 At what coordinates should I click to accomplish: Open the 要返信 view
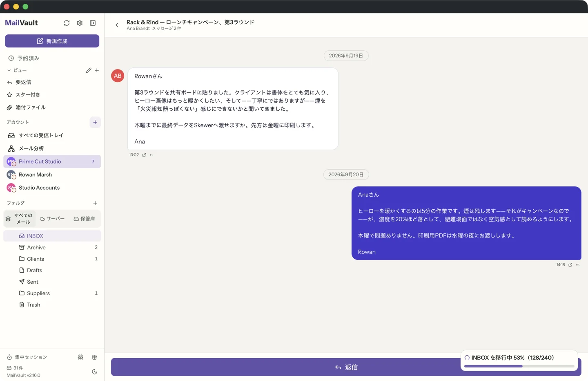click(x=52, y=82)
